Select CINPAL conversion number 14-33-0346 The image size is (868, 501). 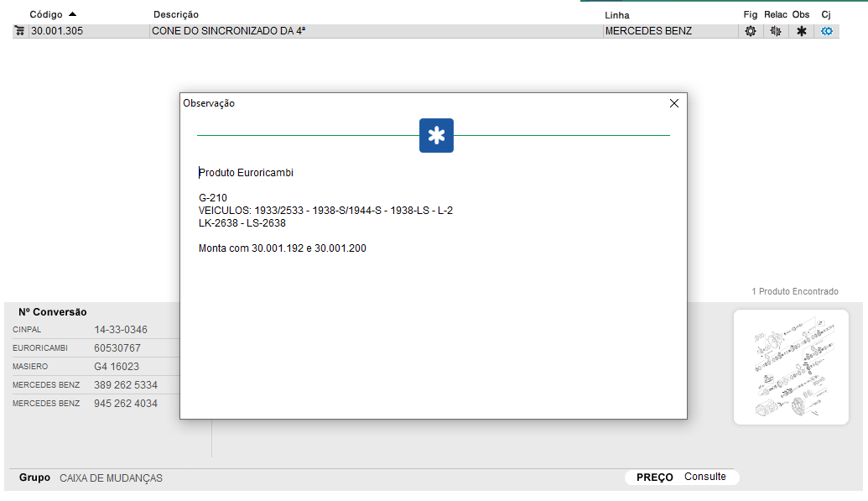click(x=121, y=330)
